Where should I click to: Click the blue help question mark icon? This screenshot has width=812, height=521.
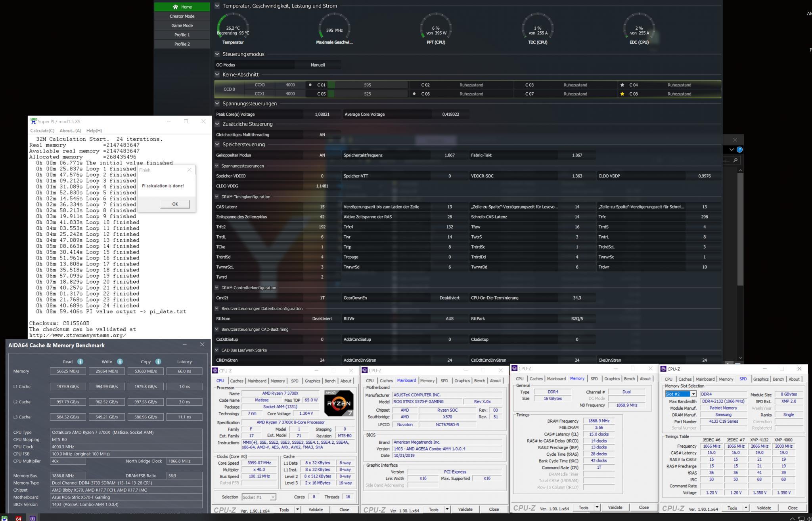[739, 149]
